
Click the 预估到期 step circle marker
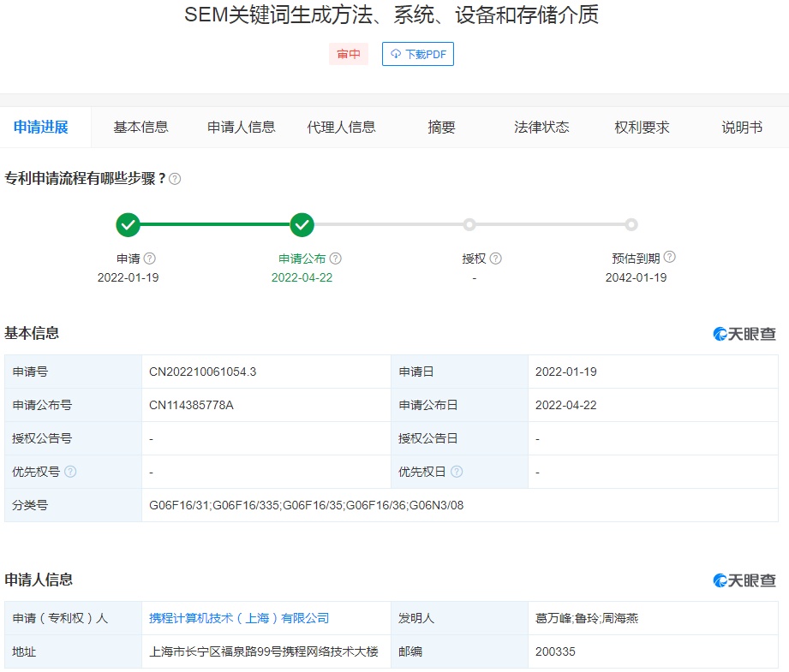click(631, 225)
